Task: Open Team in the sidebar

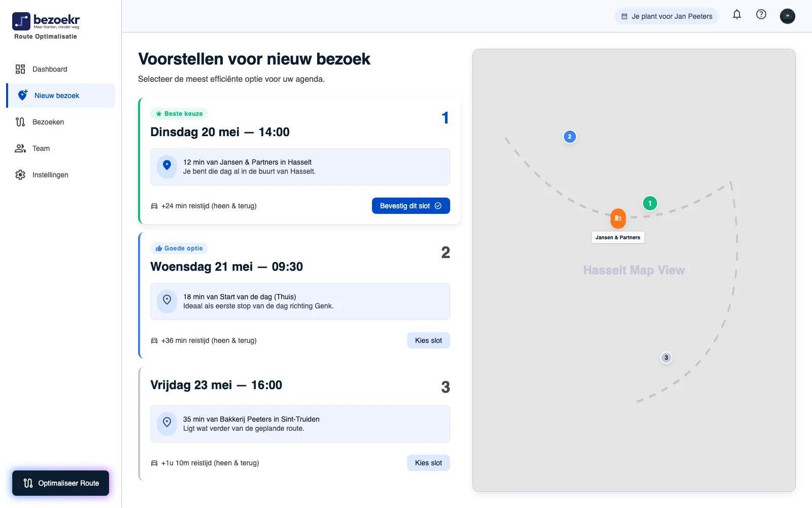Action: click(60, 148)
